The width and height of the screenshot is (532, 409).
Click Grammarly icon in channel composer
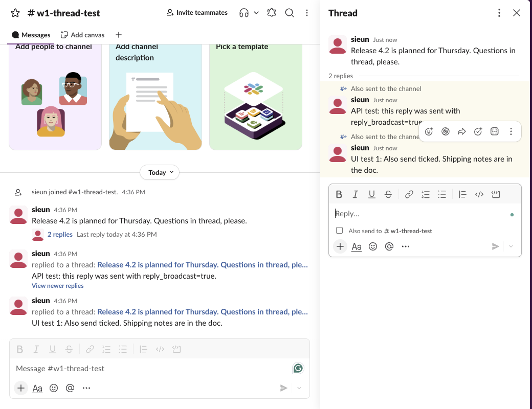(x=298, y=368)
